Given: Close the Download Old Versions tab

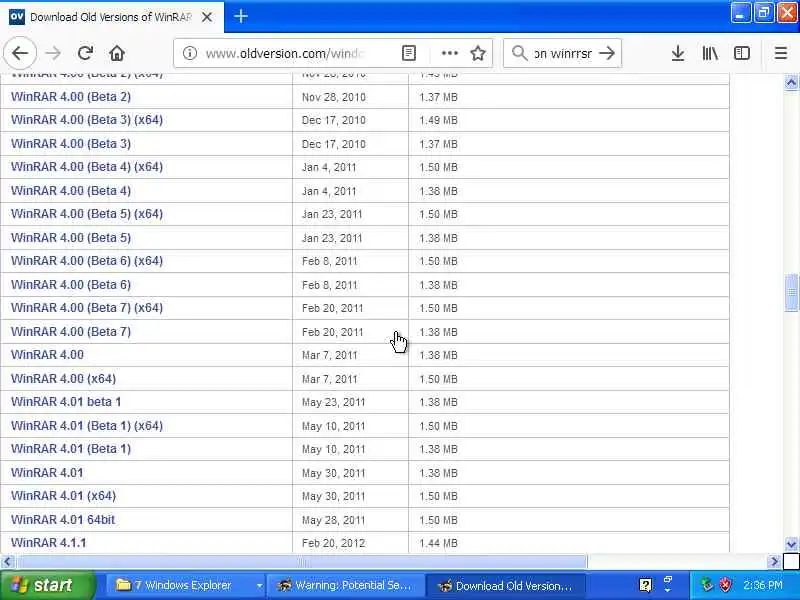Looking at the screenshot, I should pos(207,17).
